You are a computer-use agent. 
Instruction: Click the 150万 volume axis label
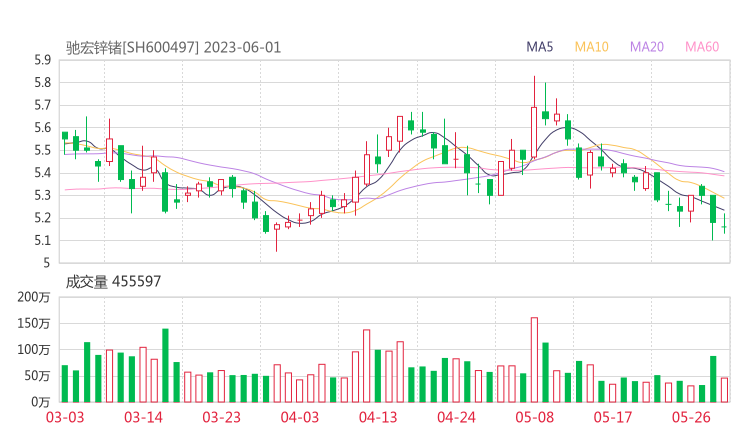pos(34,323)
